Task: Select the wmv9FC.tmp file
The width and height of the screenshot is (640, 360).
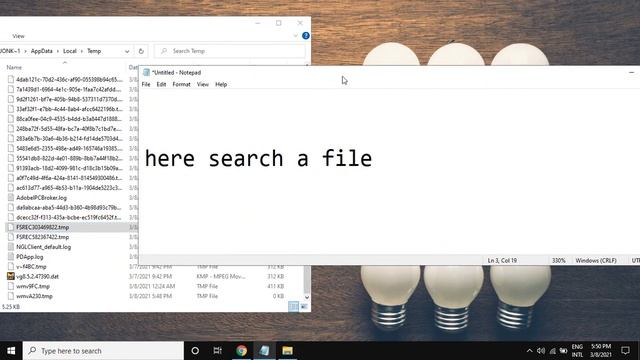Action: (33, 286)
